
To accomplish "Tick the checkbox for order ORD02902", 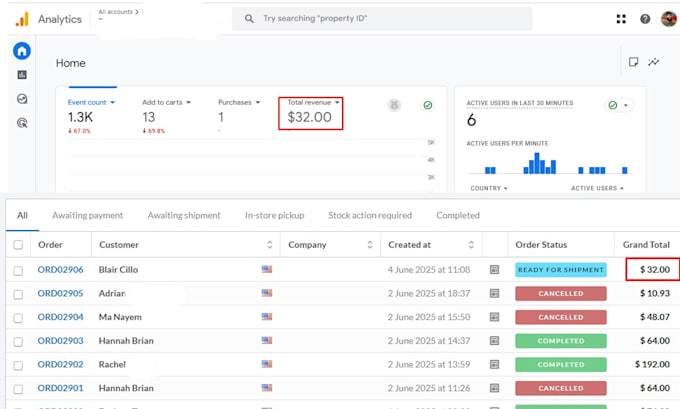I will (18, 365).
